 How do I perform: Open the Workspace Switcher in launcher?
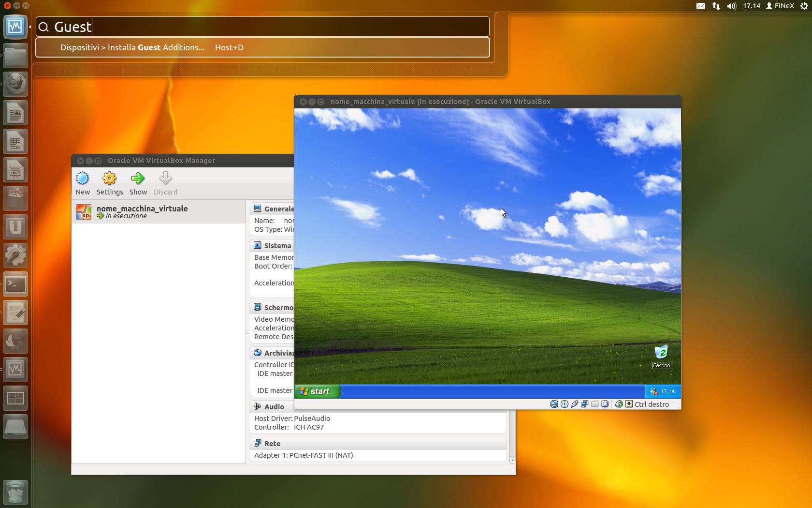click(15, 398)
